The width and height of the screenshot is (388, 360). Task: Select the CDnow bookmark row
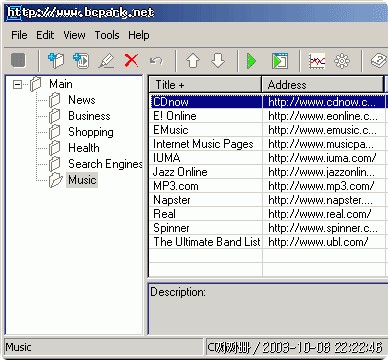268,102
